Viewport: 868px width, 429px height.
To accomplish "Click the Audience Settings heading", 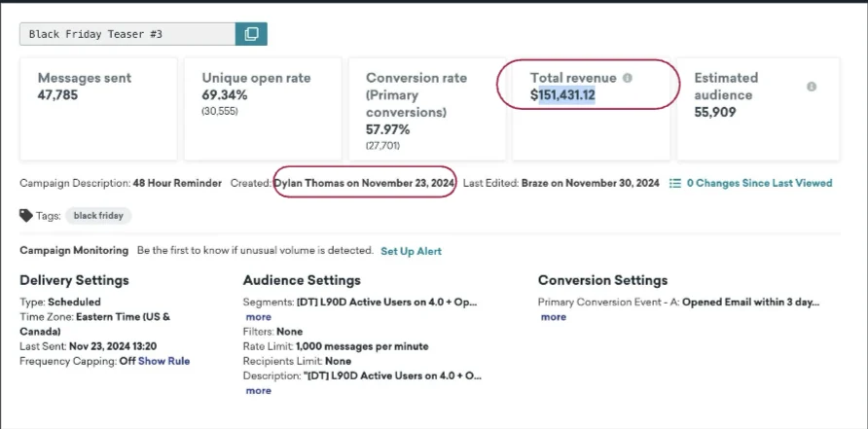I will [302, 280].
